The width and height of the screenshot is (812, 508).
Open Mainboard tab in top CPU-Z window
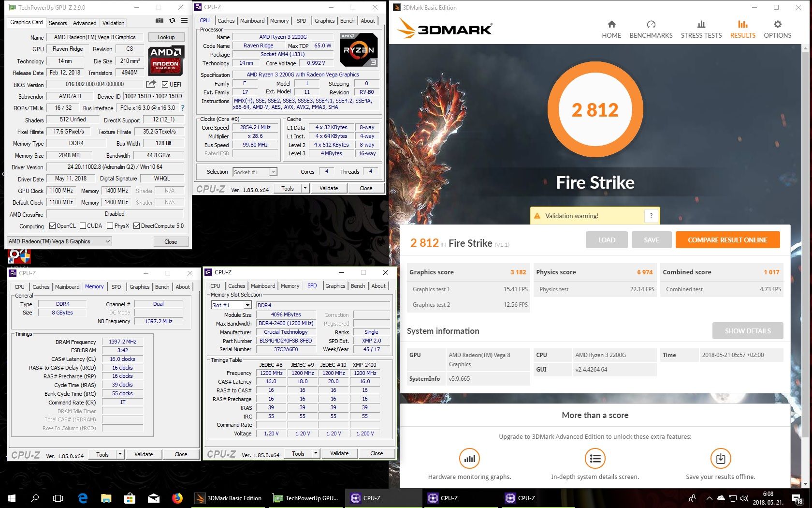tap(252, 21)
